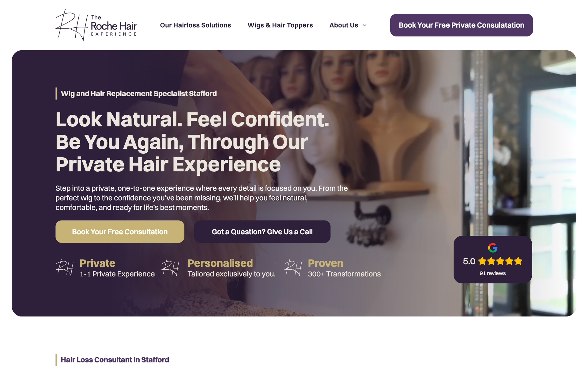The height and width of the screenshot is (368, 588).
Task: Click the Wig and Hair Replacement Specialist Stafford tagline
Action: [x=139, y=94]
